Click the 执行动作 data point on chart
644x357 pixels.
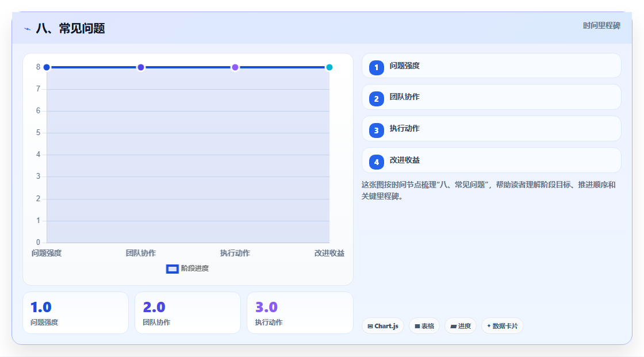(235, 67)
